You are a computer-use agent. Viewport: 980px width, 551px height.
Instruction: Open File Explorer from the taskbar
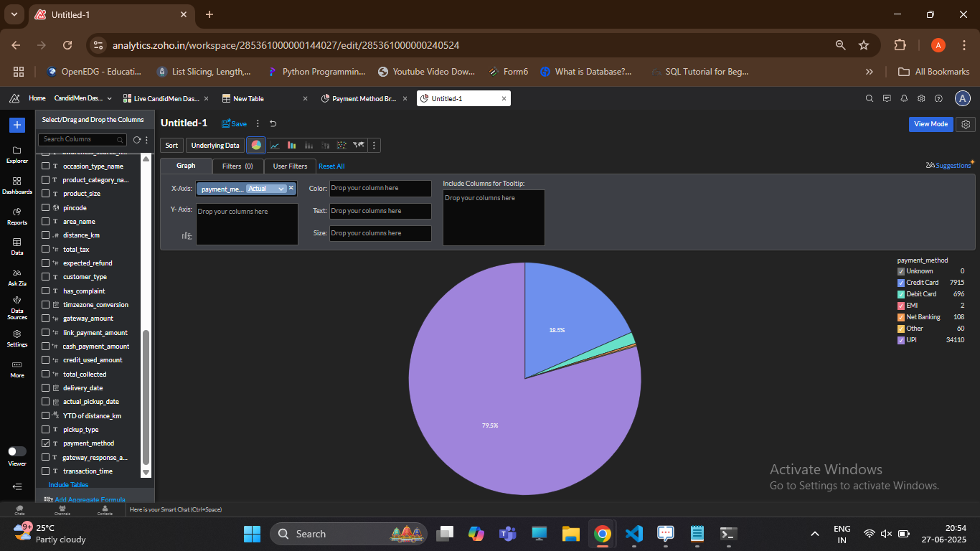click(571, 534)
